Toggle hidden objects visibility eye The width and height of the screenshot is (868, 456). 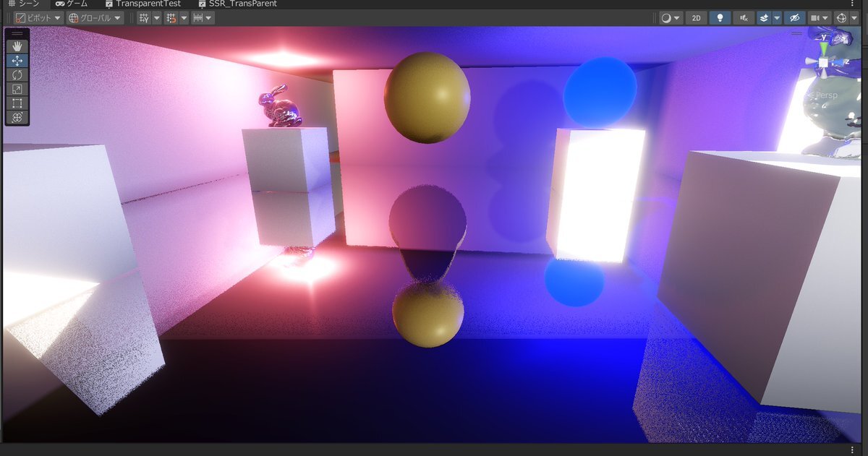(x=794, y=18)
